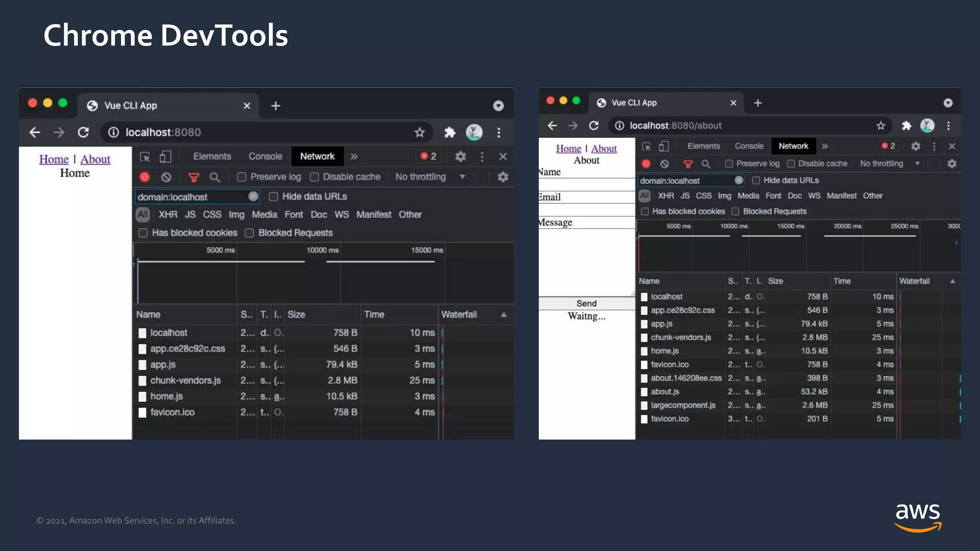Switch to Elements tab in left DevTools

pyautogui.click(x=212, y=156)
